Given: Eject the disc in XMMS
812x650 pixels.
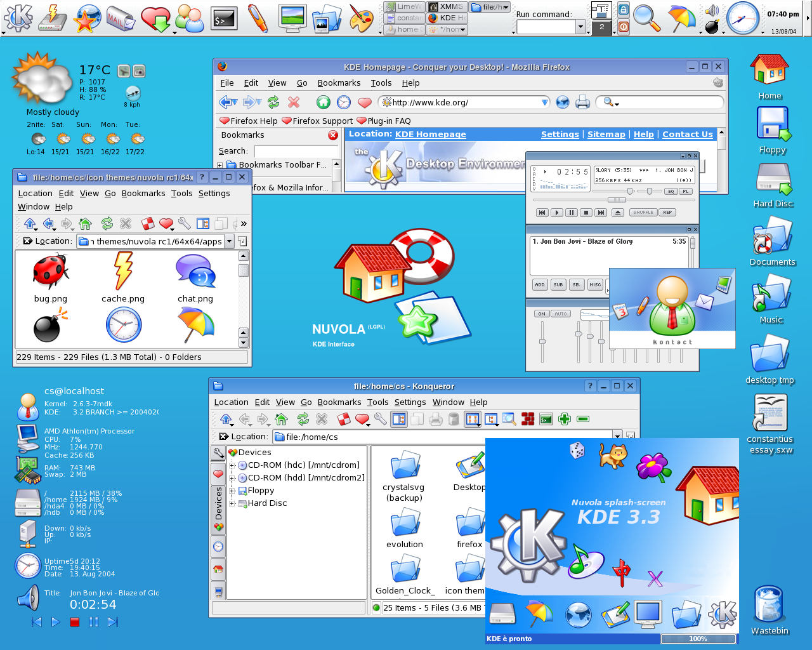Looking at the screenshot, I should click(x=617, y=213).
